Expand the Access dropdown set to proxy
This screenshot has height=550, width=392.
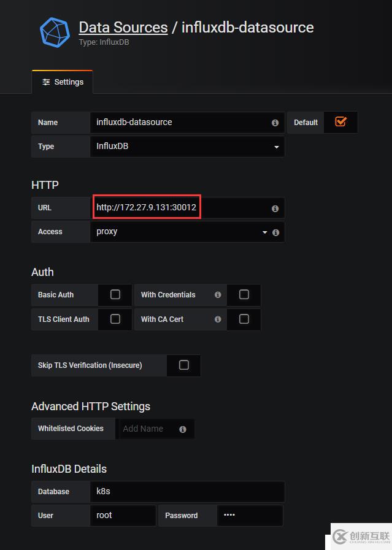click(178, 232)
